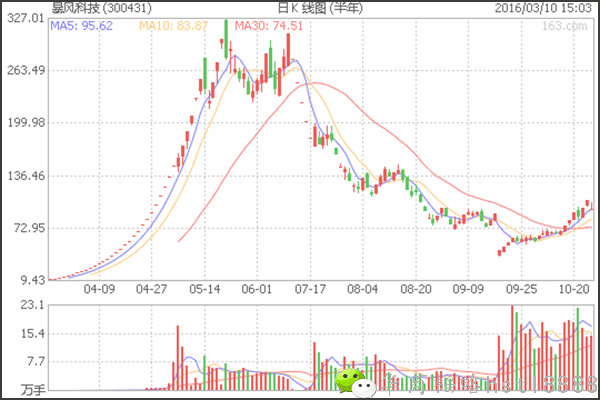This screenshot has width=600, height=400.
Task: Click the 05-14 date axis label
Action: pyautogui.click(x=205, y=289)
